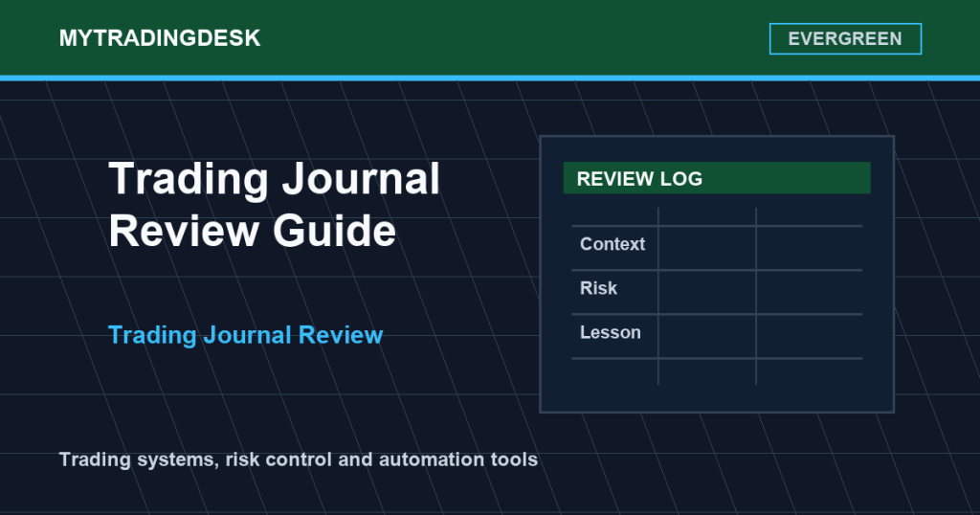Select the Trading Journal Review Guide headline

click(274, 205)
